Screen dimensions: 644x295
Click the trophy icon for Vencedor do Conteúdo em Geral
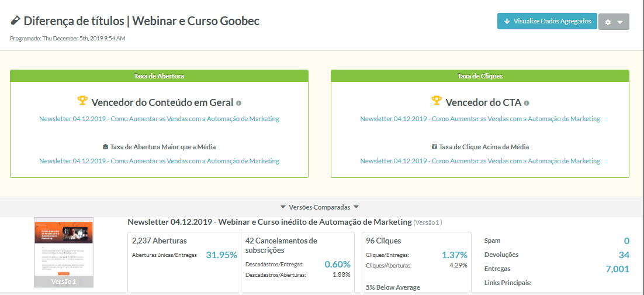(82, 101)
